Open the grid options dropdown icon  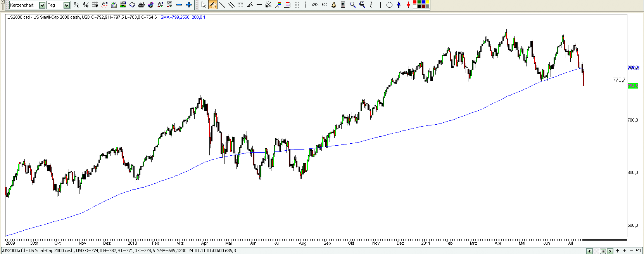pyautogui.click(x=95, y=5)
